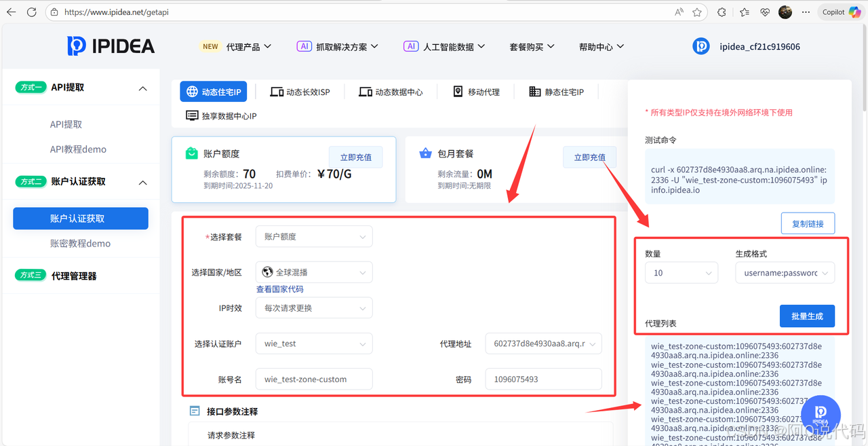Switch to the 动态数据中心 tab
This screenshot has width=868, height=446.
(x=391, y=92)
